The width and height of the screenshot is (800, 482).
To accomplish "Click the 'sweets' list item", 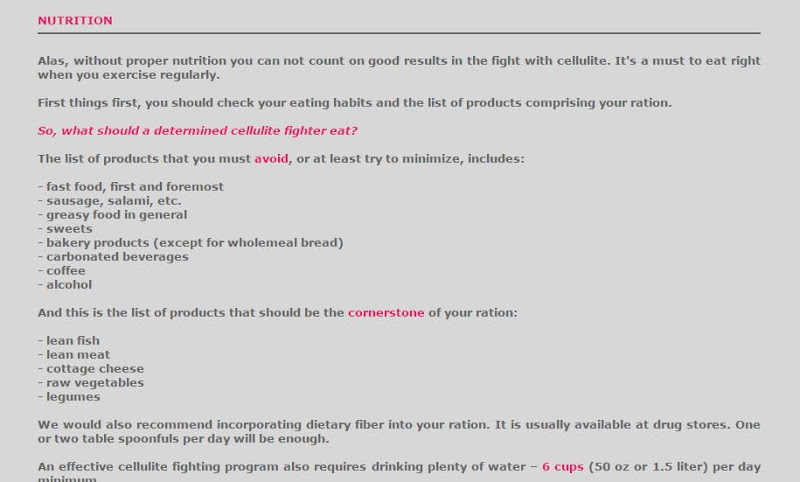I will pos(65,229).
